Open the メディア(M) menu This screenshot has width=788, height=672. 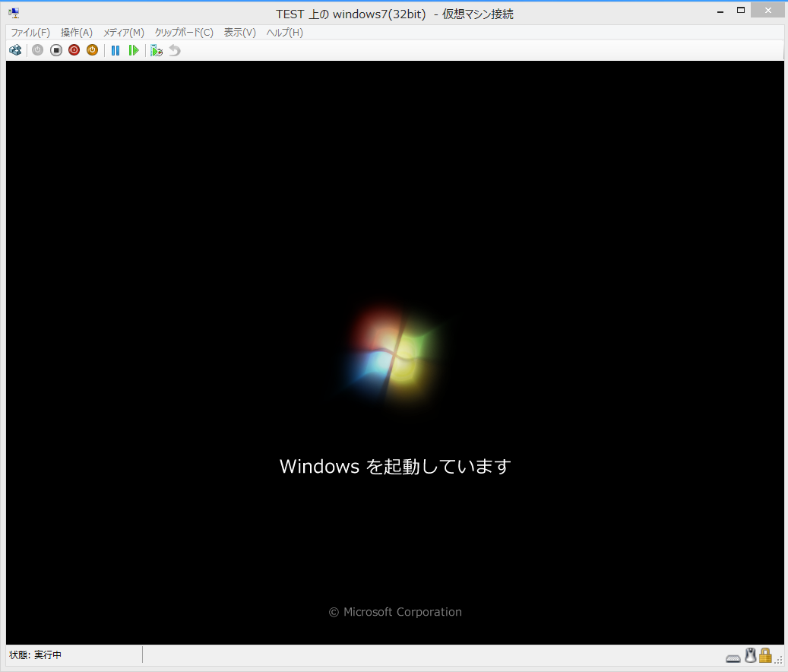[124, 33]
